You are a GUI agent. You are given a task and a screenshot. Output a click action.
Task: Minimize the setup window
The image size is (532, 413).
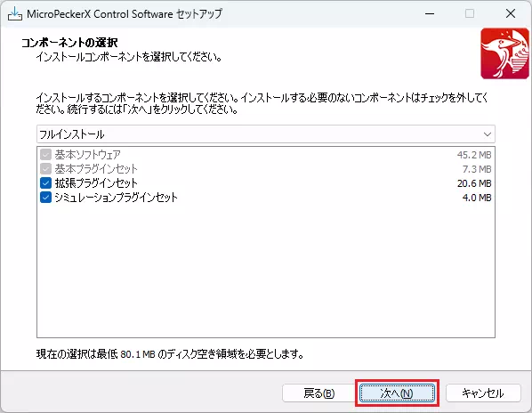coord(430,13)
